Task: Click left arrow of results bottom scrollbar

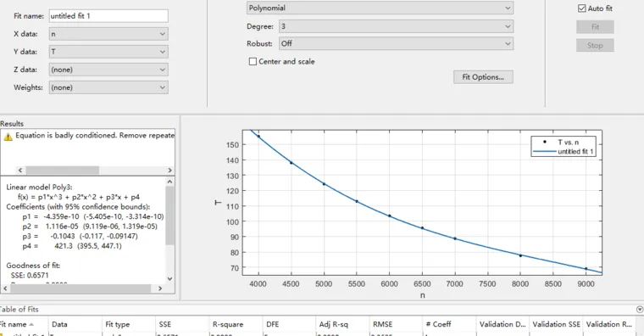Action: coord(5,288)
